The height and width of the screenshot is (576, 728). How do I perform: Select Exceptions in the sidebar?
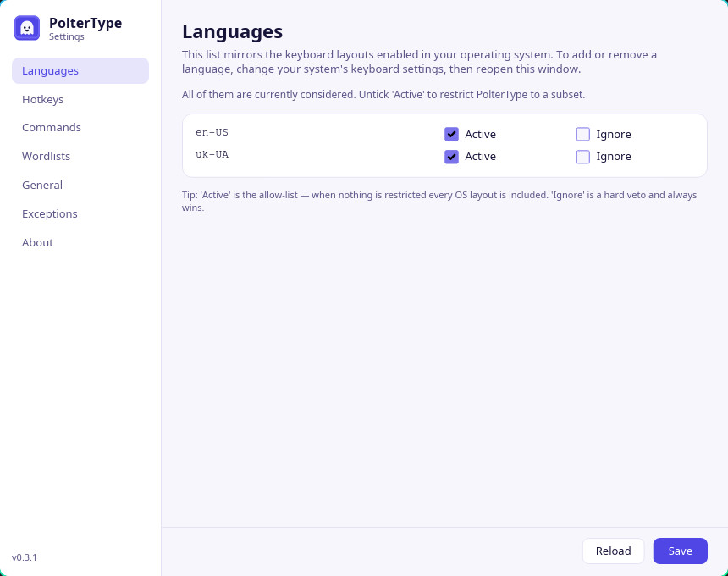click(x=80, y=213)
